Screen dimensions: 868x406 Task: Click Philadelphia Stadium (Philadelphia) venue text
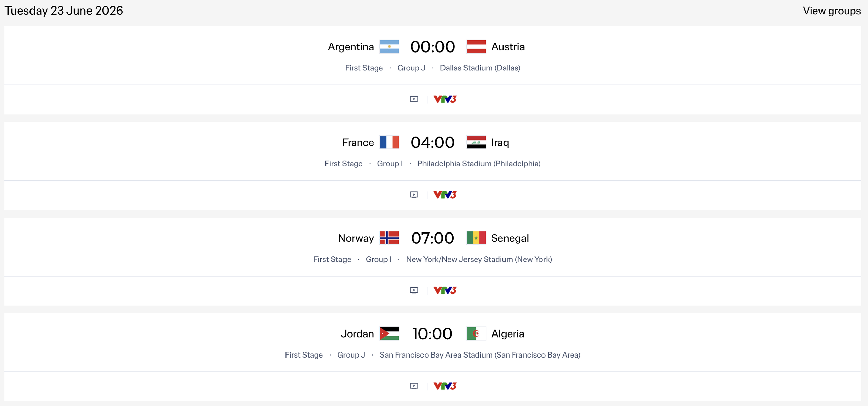[479, 163]
